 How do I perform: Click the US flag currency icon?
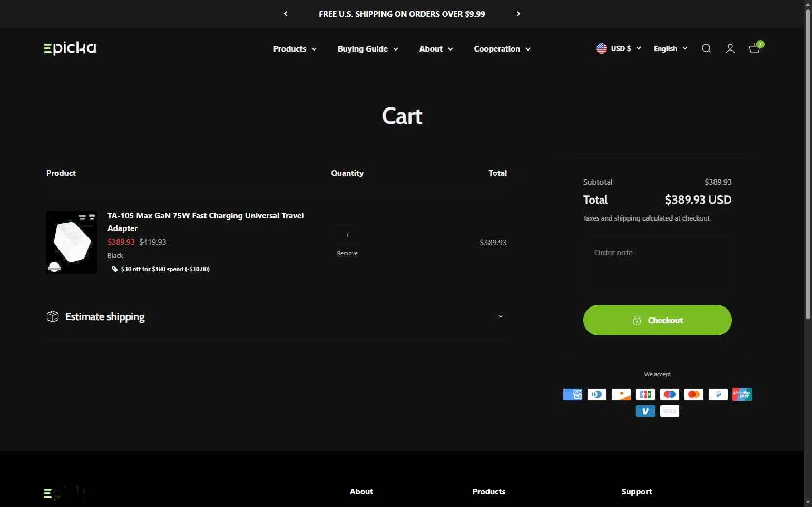coord(602,48)
